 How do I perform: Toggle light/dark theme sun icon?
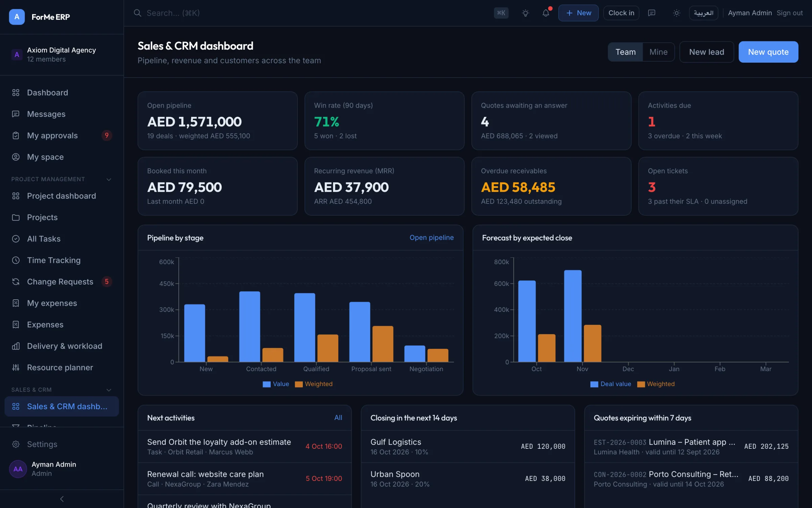[677, 13]
